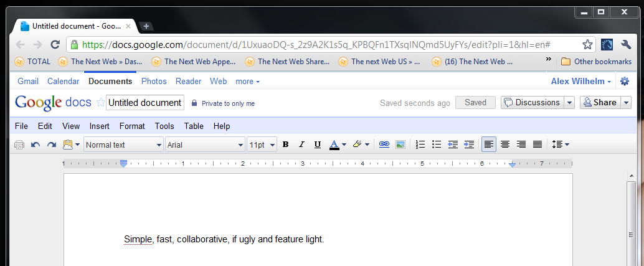Go to Reader
This screenshot has width=644, height=266.
tap(189, 81)
